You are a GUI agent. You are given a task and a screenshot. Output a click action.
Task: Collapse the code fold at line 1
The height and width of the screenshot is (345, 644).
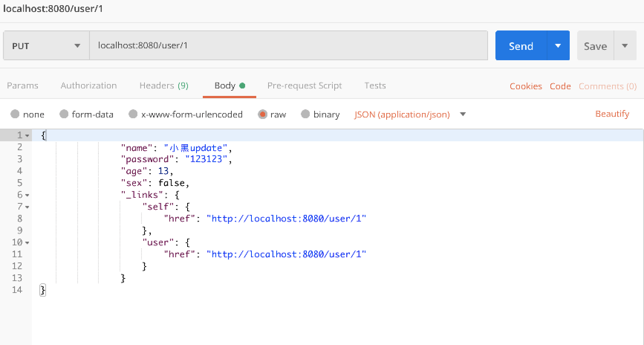[27, 136]
